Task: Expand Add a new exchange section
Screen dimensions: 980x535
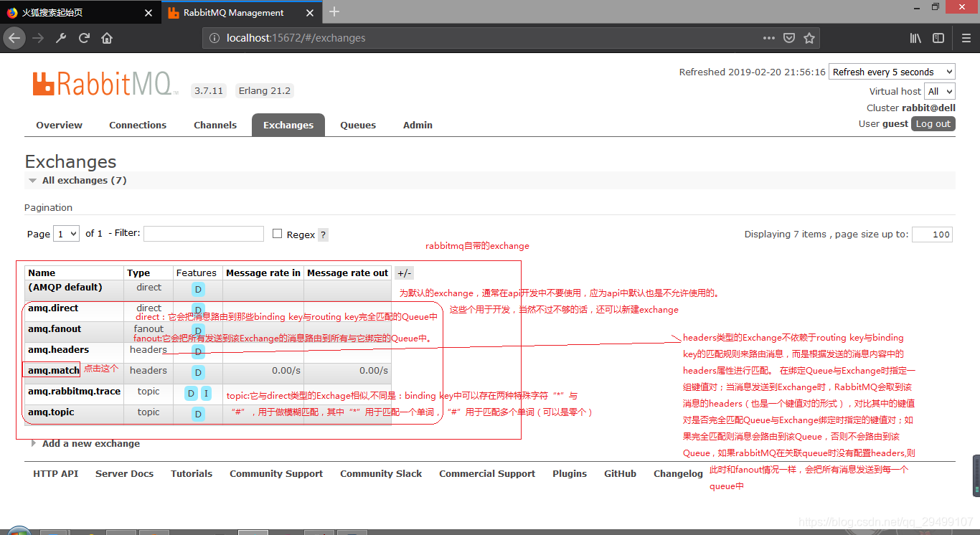Action: [x=85, y=443]
